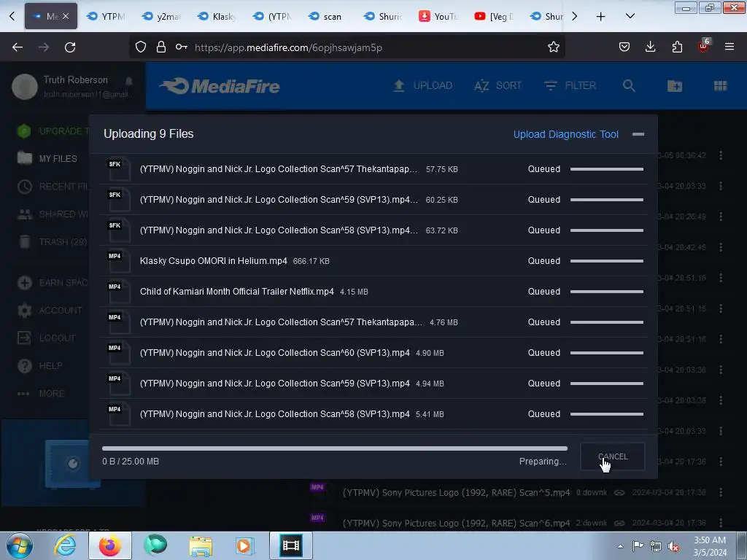Screen dimensions: 747x560
Task: Click the Earn Space plus icon
Action: click(x=24, y=283)
